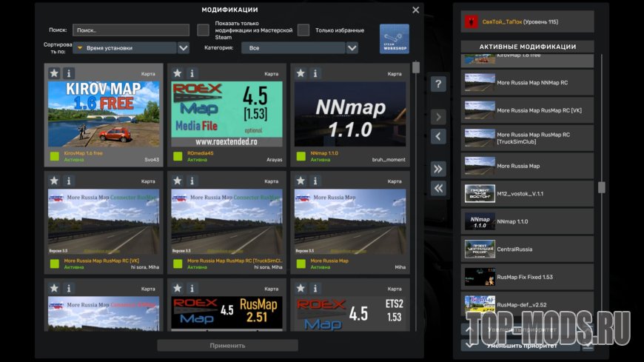Click the double right arrow button
The height and width of the screenshot is (362, 644).
(x=438, y=168)
